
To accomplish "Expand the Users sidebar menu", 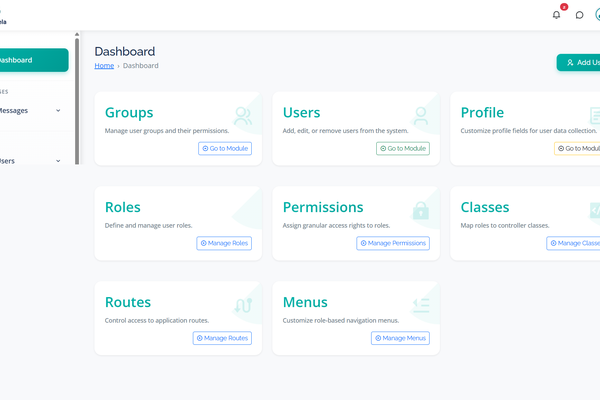I will (x=30, y=160).
